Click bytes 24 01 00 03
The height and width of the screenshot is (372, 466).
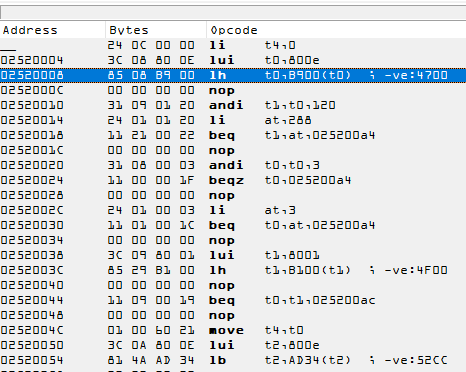point(151,210)
